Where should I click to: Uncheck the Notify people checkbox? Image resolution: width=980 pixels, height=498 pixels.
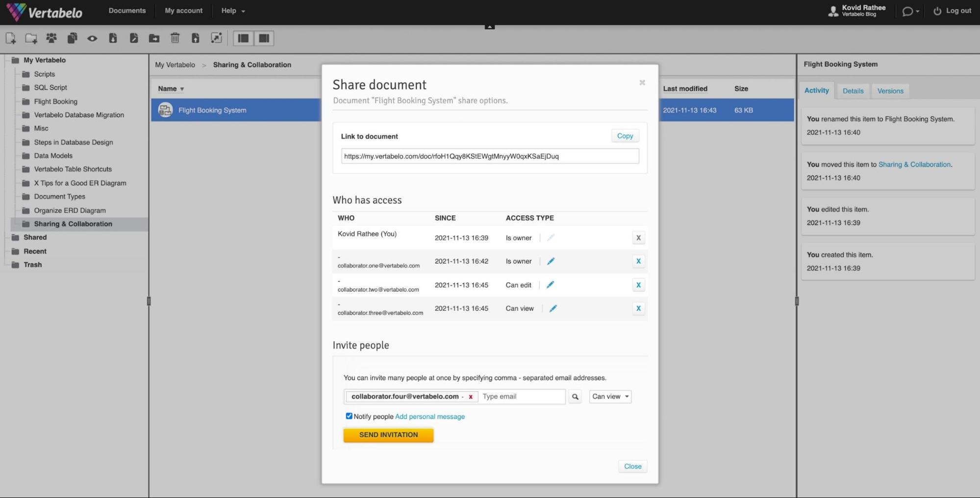349,416
